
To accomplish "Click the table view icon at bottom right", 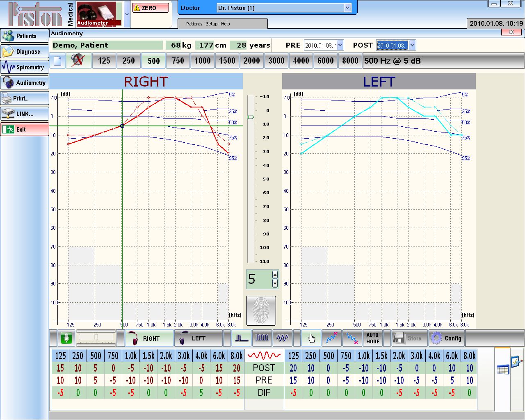I will click(503, 369).
